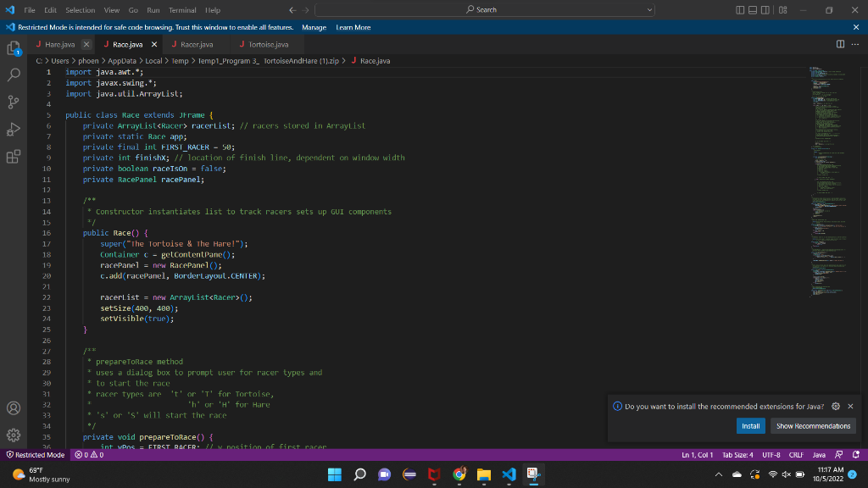
Task: Open the Run and Debug view
Action: tap(14, 130)
